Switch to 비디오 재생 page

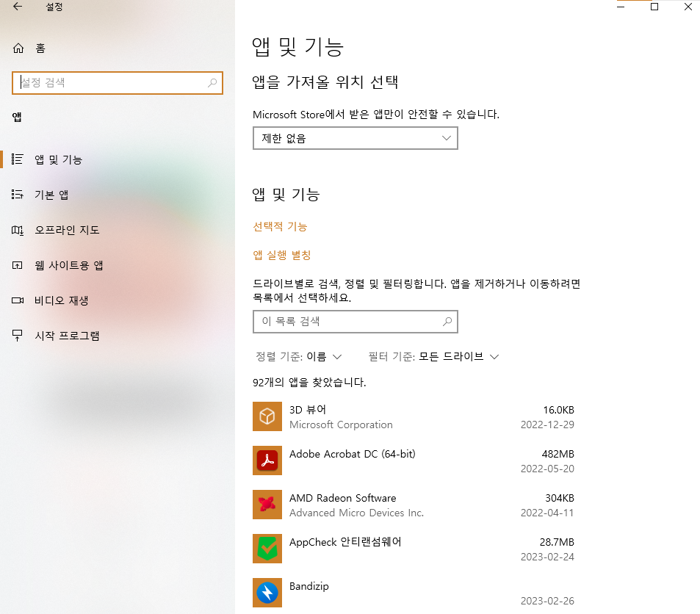[x=62, y=300]
